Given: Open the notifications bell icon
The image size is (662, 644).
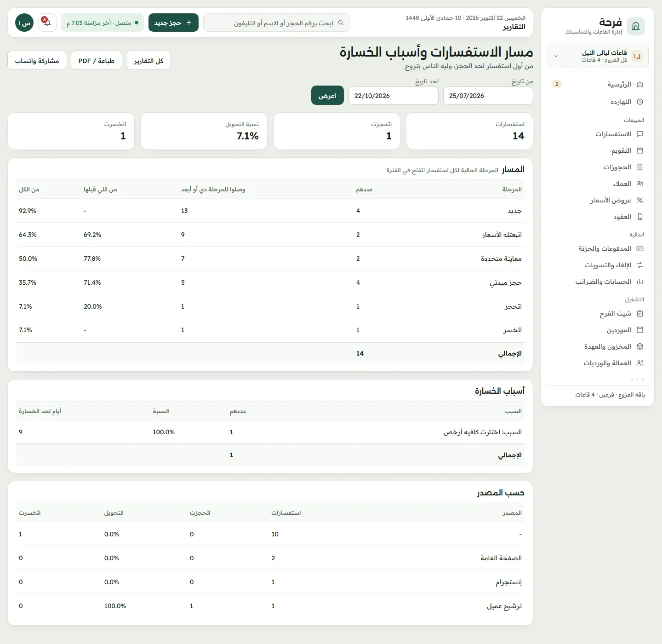Looking at the screenshot, I should tap(47, 23).
